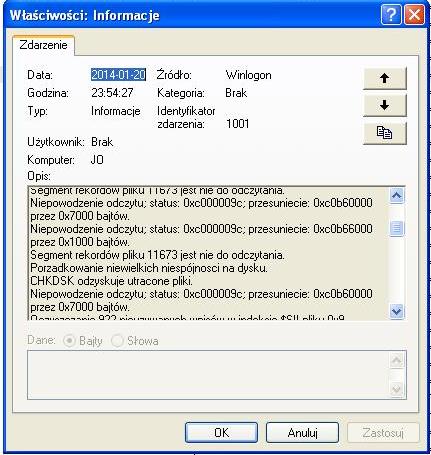The height and width of the screenshot is (455, 431).
Task: Select the Zdarzenie tab
Action: pyautogui.click(x=43, y=45)
